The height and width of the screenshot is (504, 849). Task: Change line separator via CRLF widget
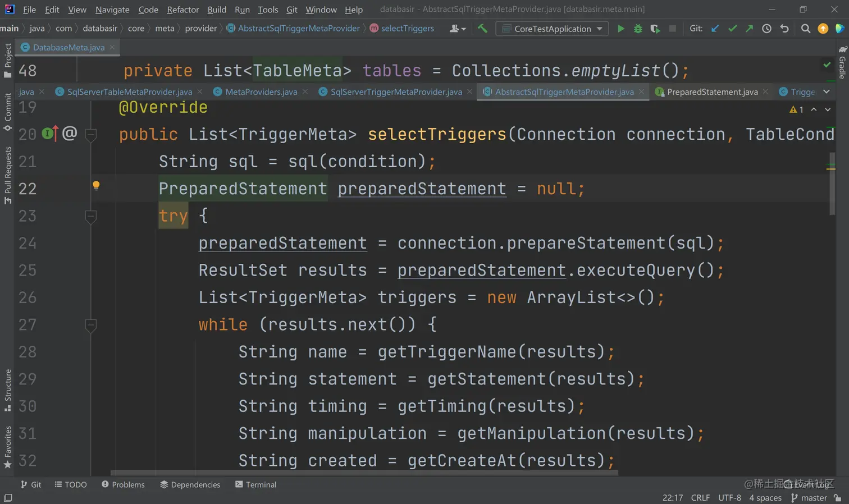[x=700, y=498]
